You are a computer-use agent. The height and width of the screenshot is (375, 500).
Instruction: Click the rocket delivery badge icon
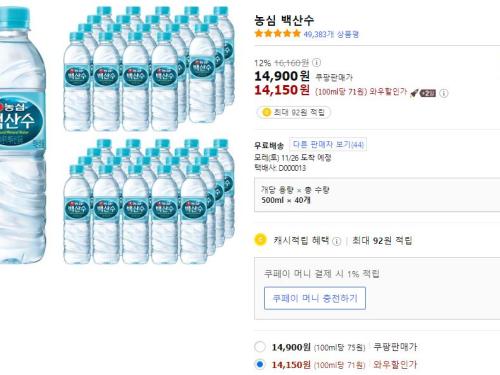[x=423, y=93]
